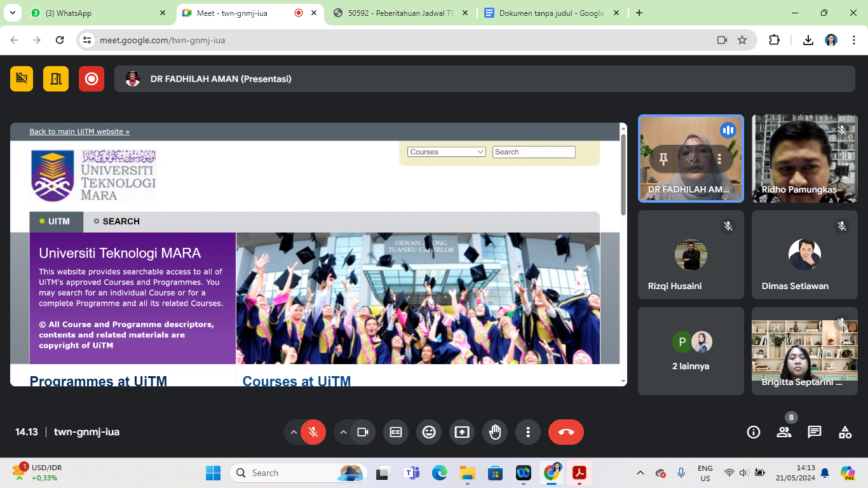Toggle closed captions button
Image resolution: width=868 pixels, height=488 pixels.
coord(396,432)
